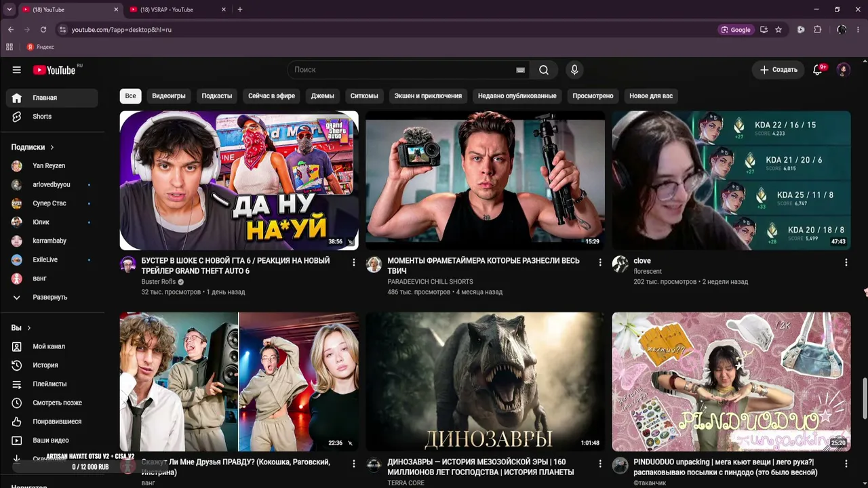Open new browser tab
This screenshot has height=488, width=868.
[x=240, y=9]
